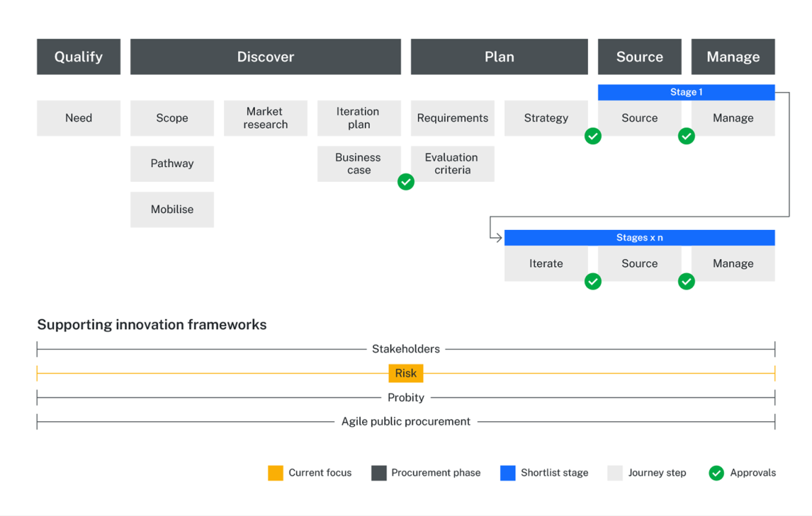
Task: Select the Need journey step
Action: pyautogui.click(x=78, y=118)
